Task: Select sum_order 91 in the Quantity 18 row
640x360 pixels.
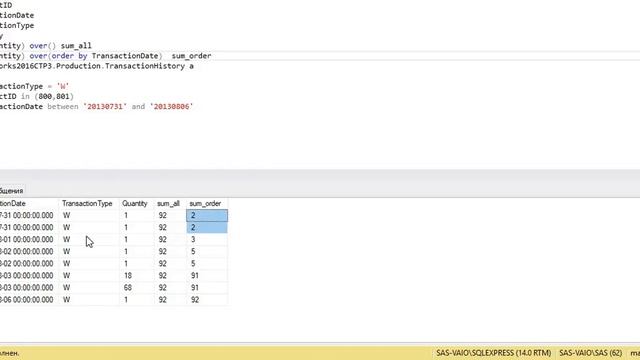Action: pos(207,276)
